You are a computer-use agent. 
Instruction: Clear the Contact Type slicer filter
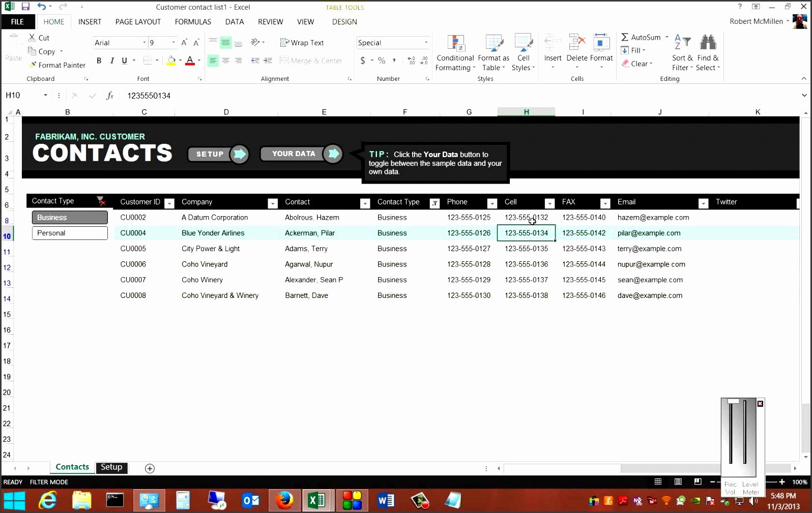tap(101, 201)
